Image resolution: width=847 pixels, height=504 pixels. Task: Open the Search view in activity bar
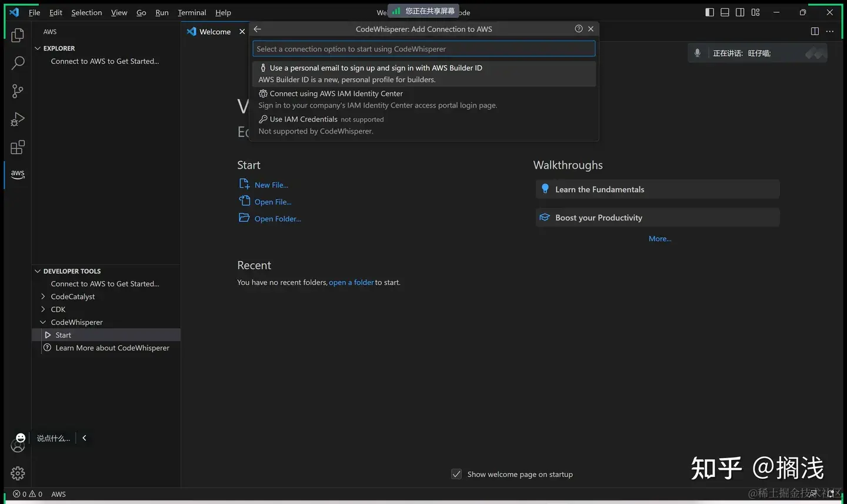pos(18,63)
